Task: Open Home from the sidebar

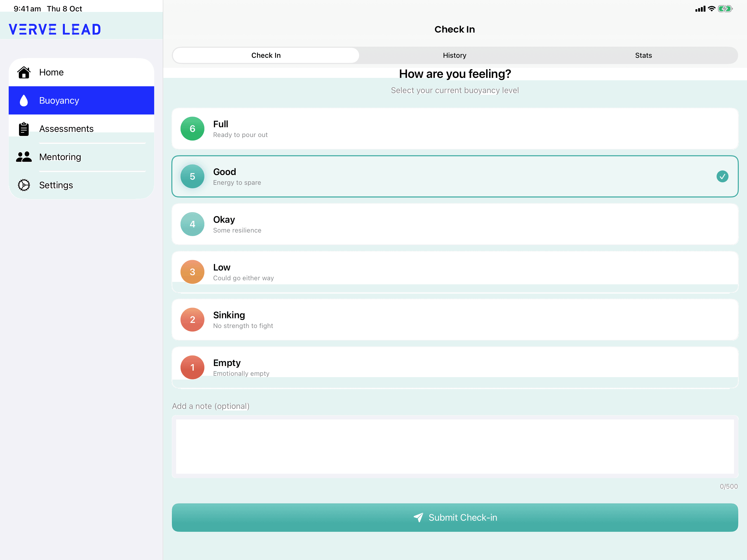Action: (x=81, y=72)
